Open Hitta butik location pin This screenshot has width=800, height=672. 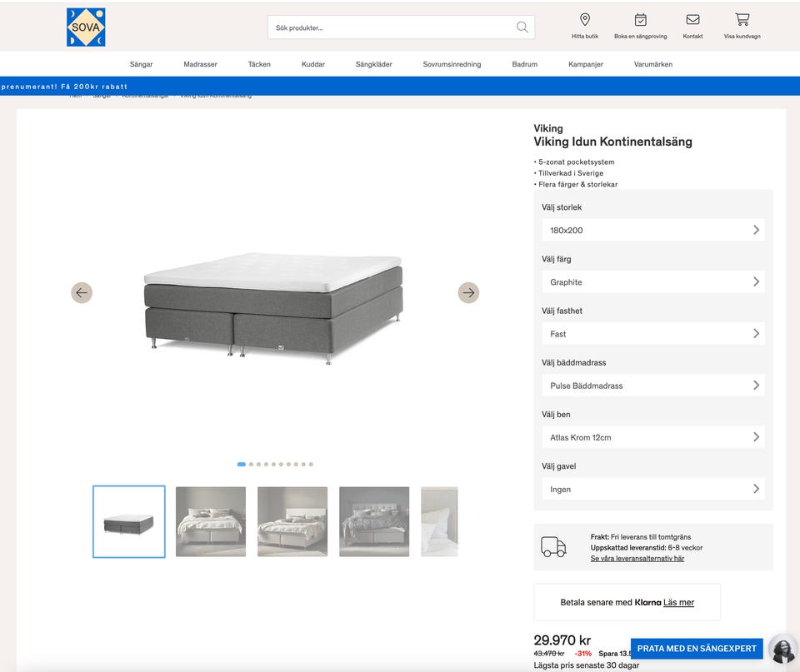pyautogui.click(x=585, y=20)
